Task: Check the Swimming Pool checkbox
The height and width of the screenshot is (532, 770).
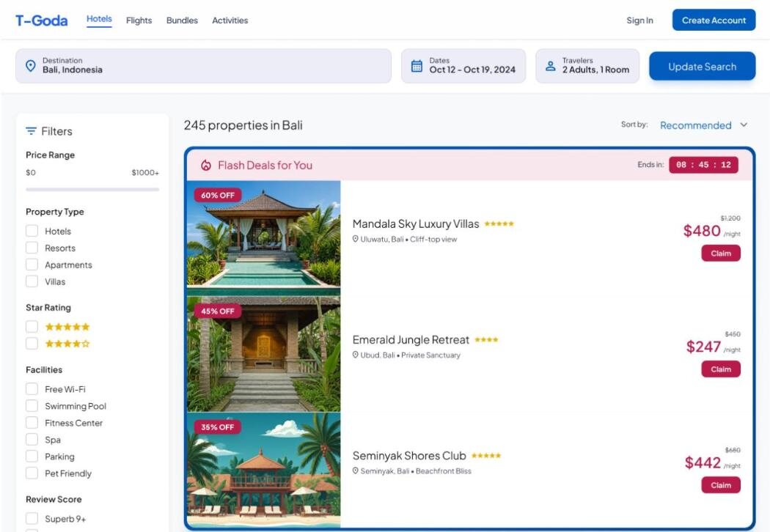Action: point(32,406)
